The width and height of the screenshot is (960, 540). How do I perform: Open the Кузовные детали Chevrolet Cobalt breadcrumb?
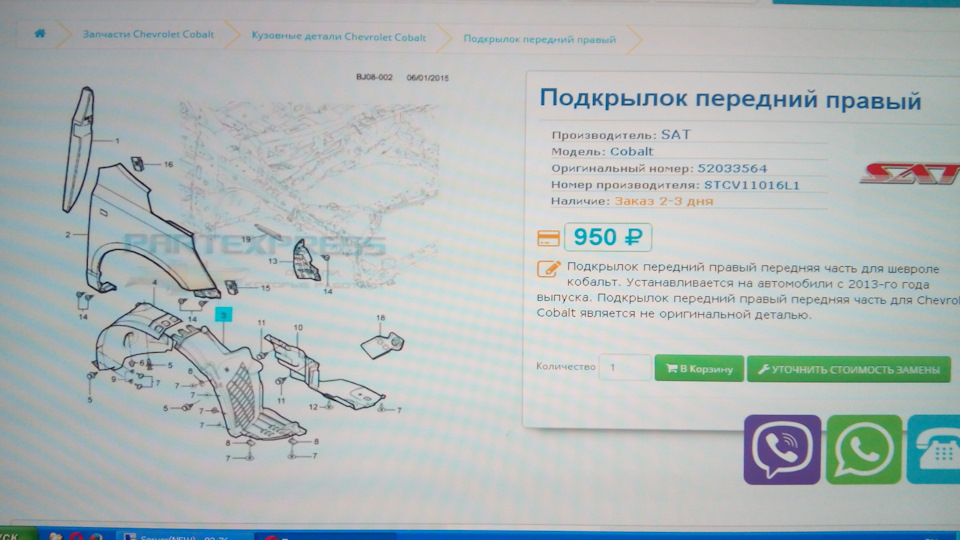click(x=339, y=37)
